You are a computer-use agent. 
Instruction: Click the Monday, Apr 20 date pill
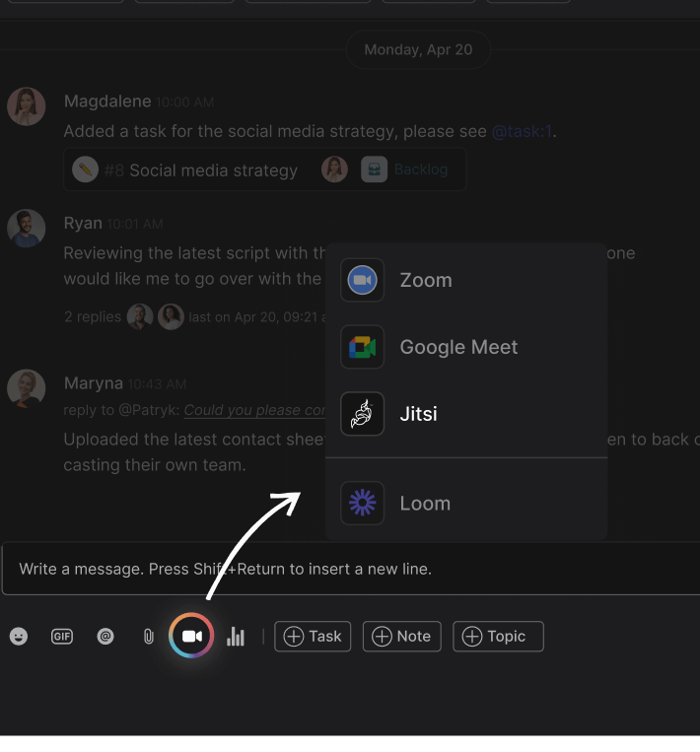pos(418,49)
